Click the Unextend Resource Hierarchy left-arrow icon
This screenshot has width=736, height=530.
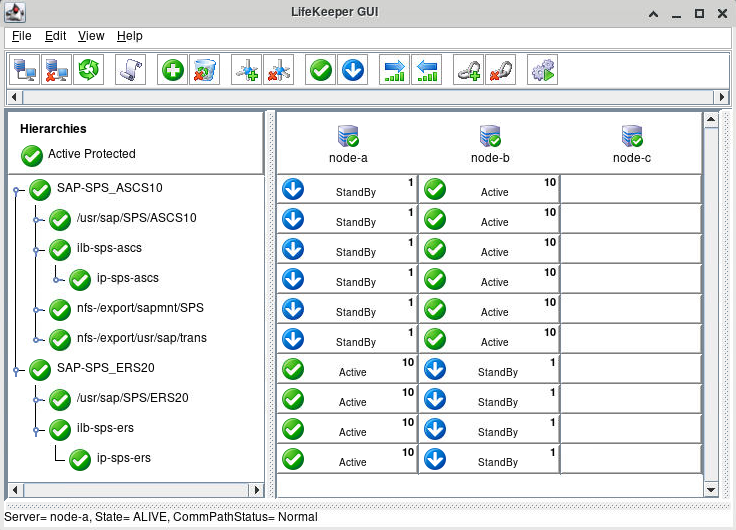426,70
